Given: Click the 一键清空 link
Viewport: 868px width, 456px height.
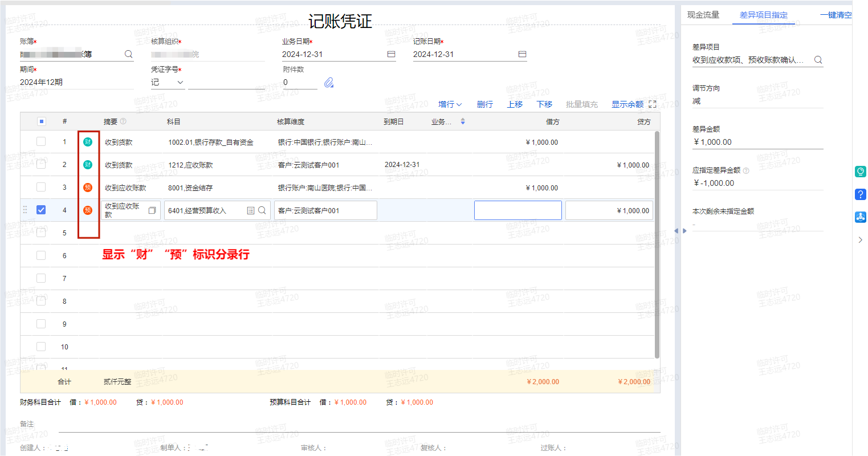Looking at the screenshot, I should pos(836,15).
